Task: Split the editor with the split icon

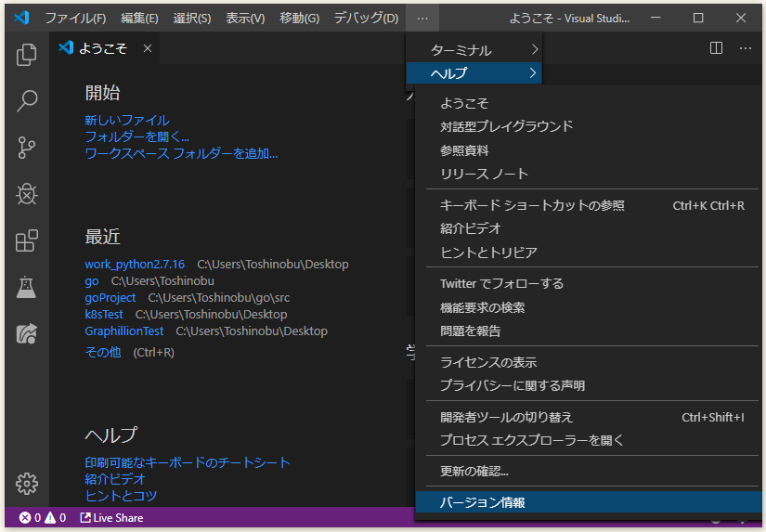Action: pos(716,48)
